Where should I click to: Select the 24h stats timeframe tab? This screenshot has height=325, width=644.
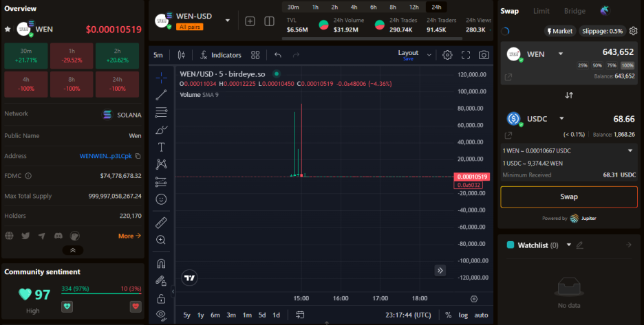pyautogui.click(x=437, y=7)
